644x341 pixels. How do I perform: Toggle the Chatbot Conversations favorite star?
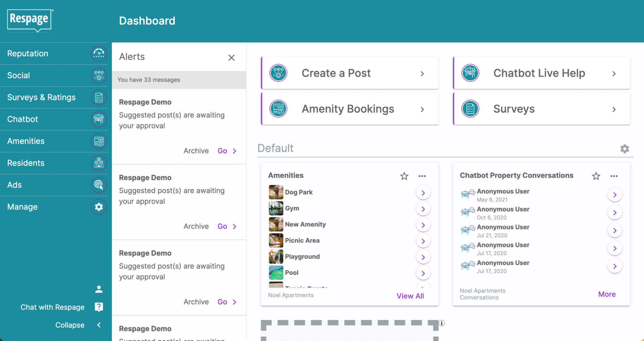coord(596,175)
